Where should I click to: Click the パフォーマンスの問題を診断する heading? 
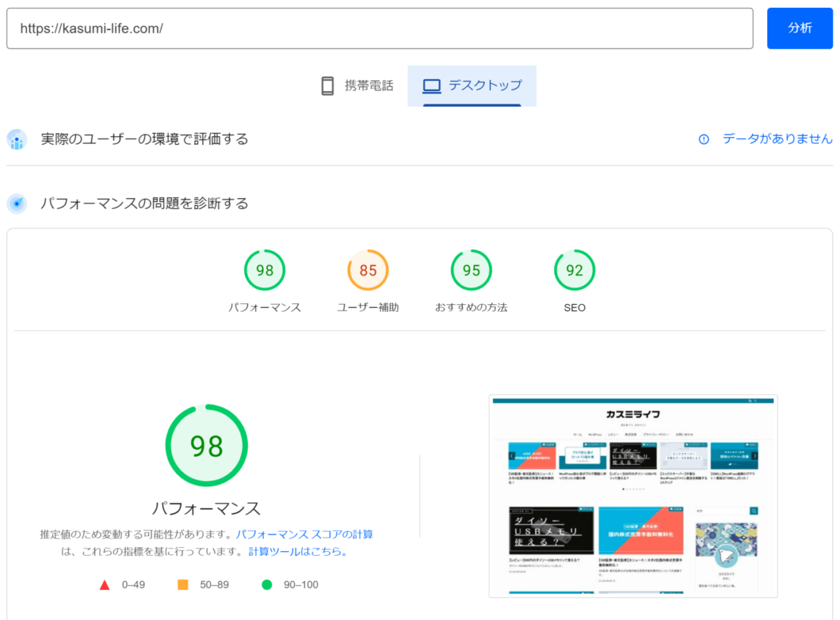tap(144, 203)
